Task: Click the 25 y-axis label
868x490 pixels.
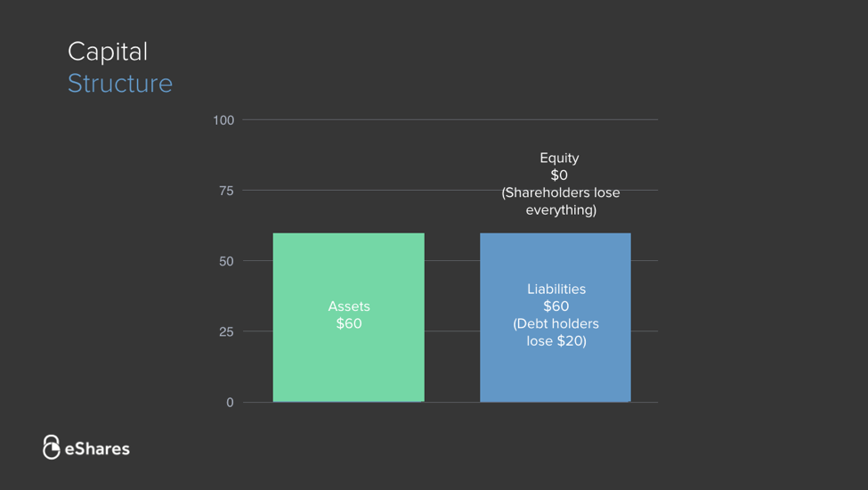Action: [226, 331]
